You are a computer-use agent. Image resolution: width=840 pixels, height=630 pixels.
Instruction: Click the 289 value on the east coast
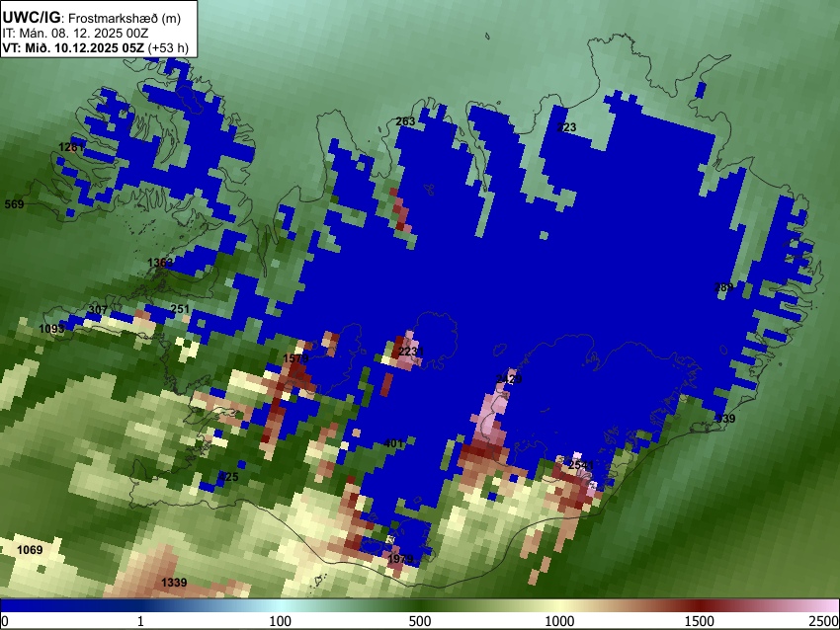pyautogui.click(x=723, y=287)
